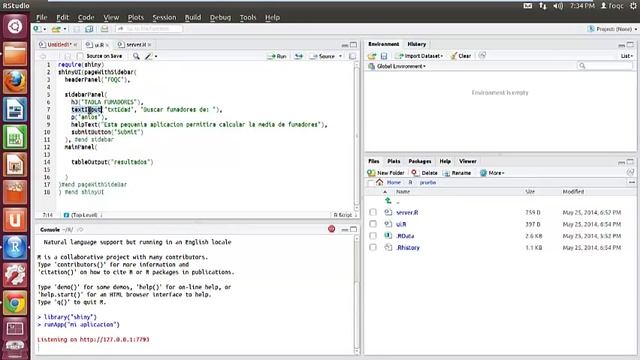Click the New File icon in main toolbar
The height and width of the screenshot is (360, 640).
37,29
